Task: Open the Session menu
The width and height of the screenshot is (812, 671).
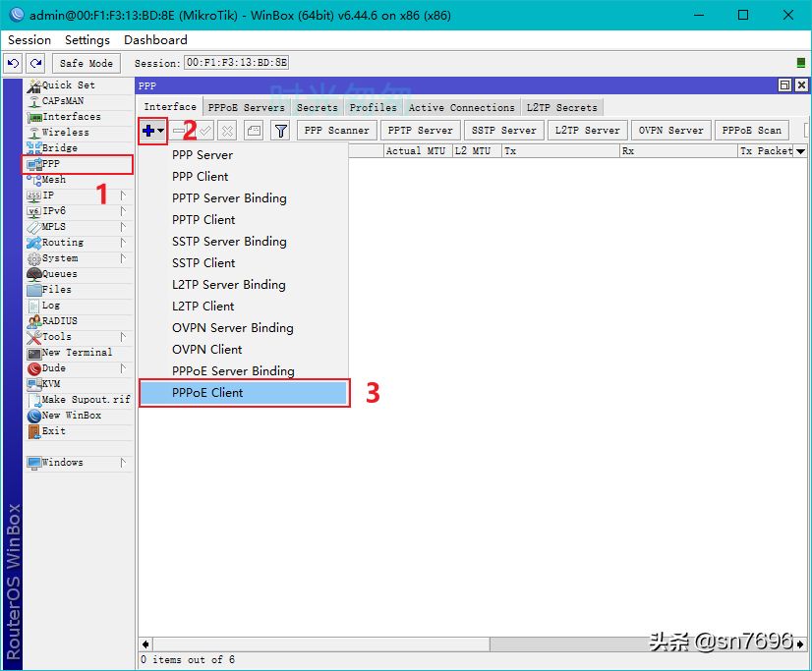Action: click(29, 40)
